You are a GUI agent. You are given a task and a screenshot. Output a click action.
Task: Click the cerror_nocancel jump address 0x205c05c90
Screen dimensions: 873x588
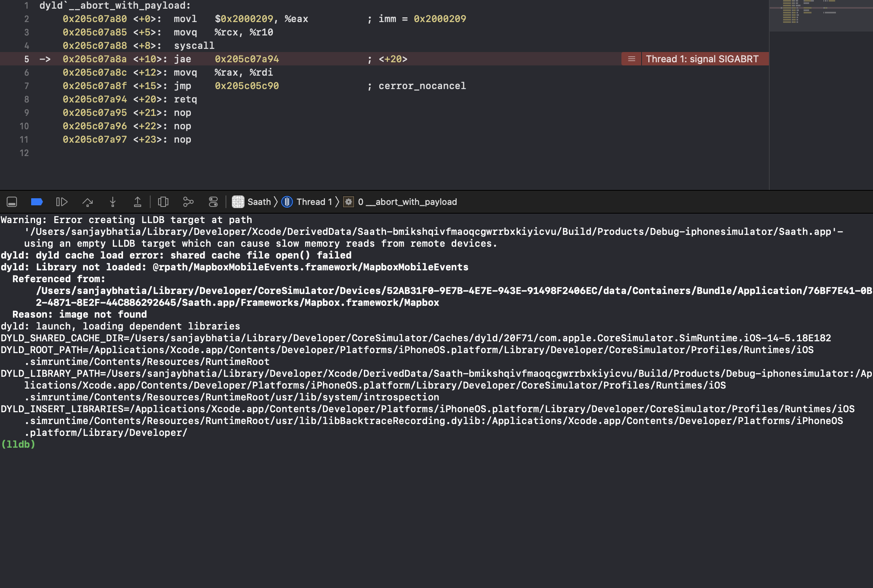pos(247,86)
